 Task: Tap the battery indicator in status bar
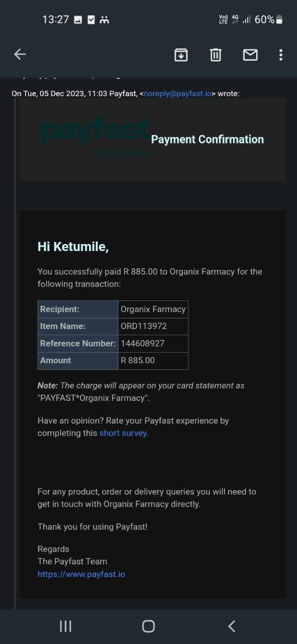tap(279, 20)
